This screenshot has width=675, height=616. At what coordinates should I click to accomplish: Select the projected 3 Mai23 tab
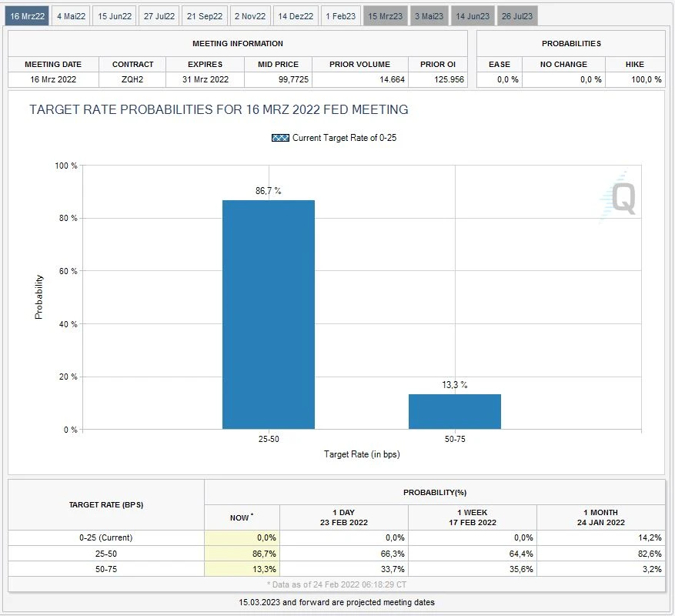tap(429, 15)
